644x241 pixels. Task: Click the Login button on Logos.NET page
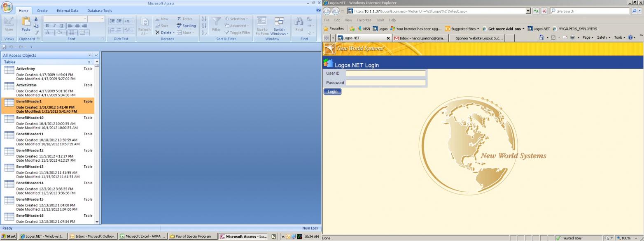tap(332, 92)
